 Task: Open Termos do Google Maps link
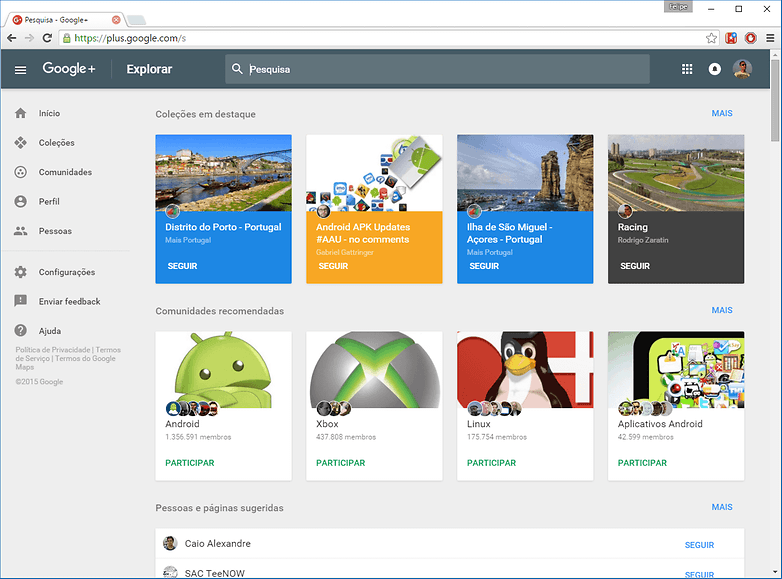[85, 358]
